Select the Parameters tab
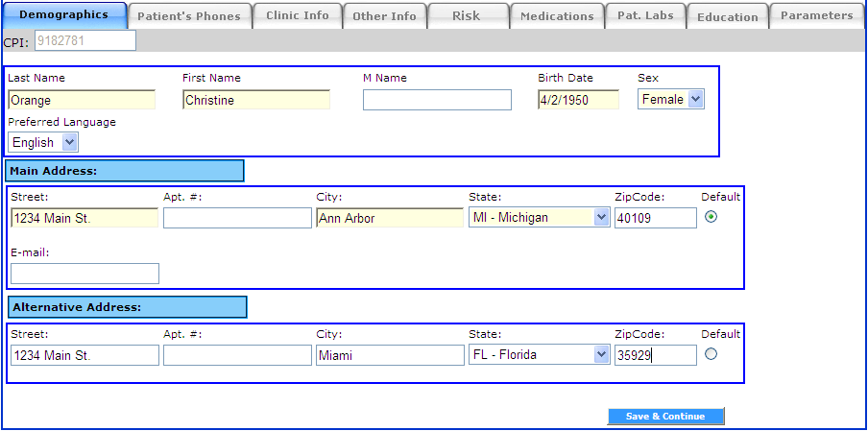This screenshot has width=868, height=431. tap(816, 15)
